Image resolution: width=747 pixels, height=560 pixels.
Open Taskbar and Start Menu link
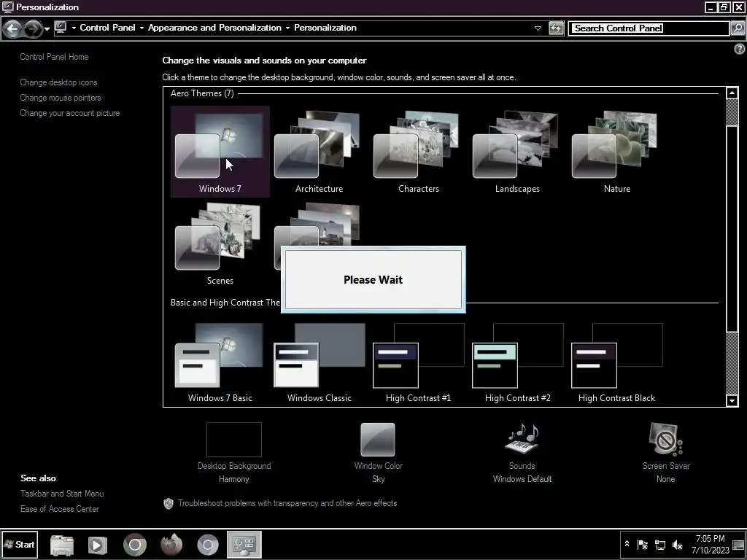(x=62, y=494)
